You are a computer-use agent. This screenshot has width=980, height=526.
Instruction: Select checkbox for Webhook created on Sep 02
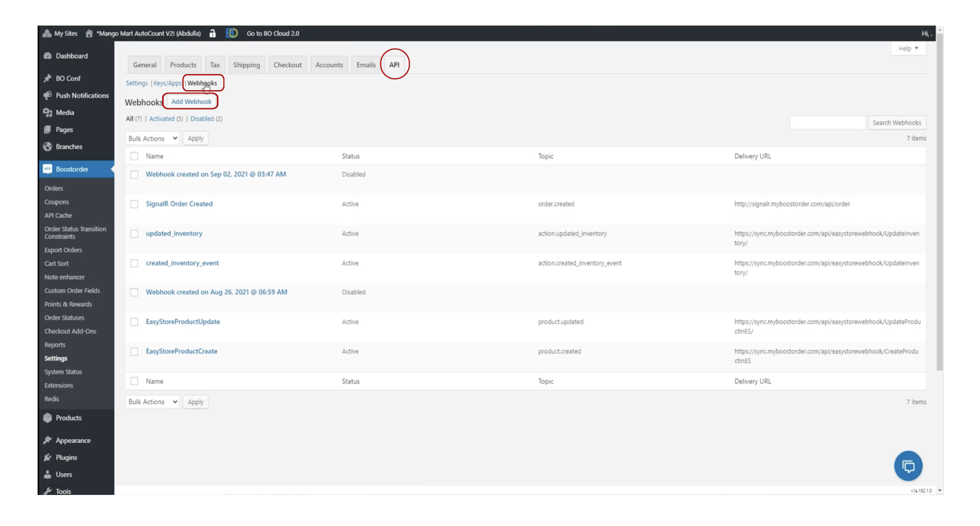[134, 175]
